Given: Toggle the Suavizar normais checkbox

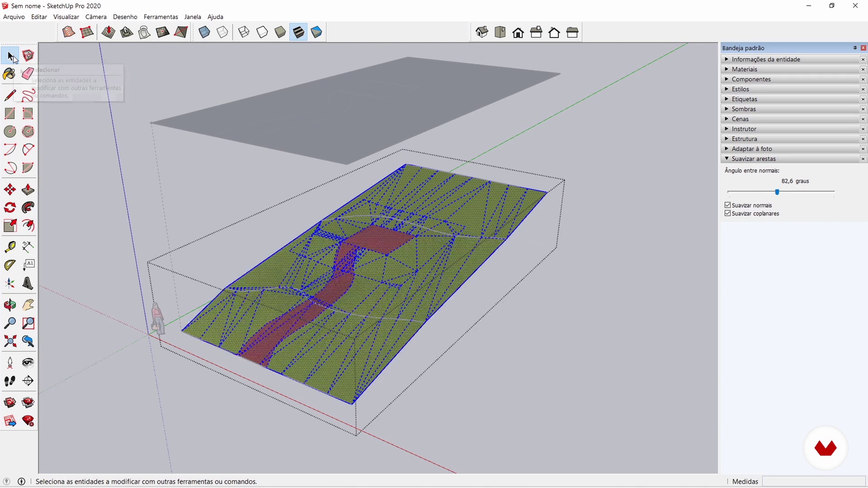Looking at the screenshot, I should click(728, 205).
